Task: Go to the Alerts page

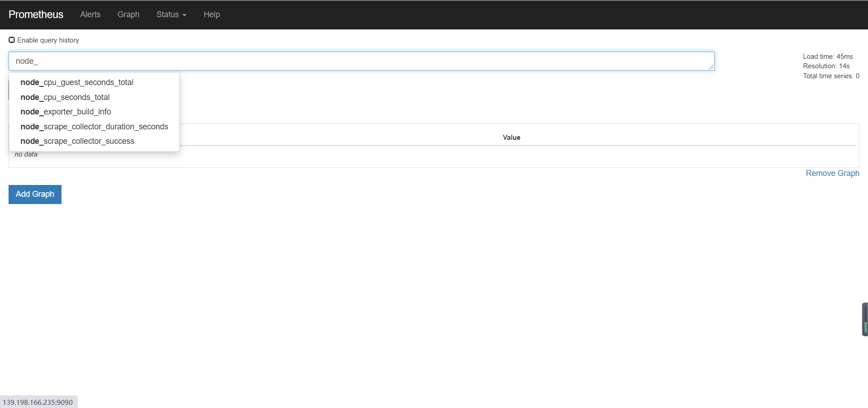Action: click(90, 14)
